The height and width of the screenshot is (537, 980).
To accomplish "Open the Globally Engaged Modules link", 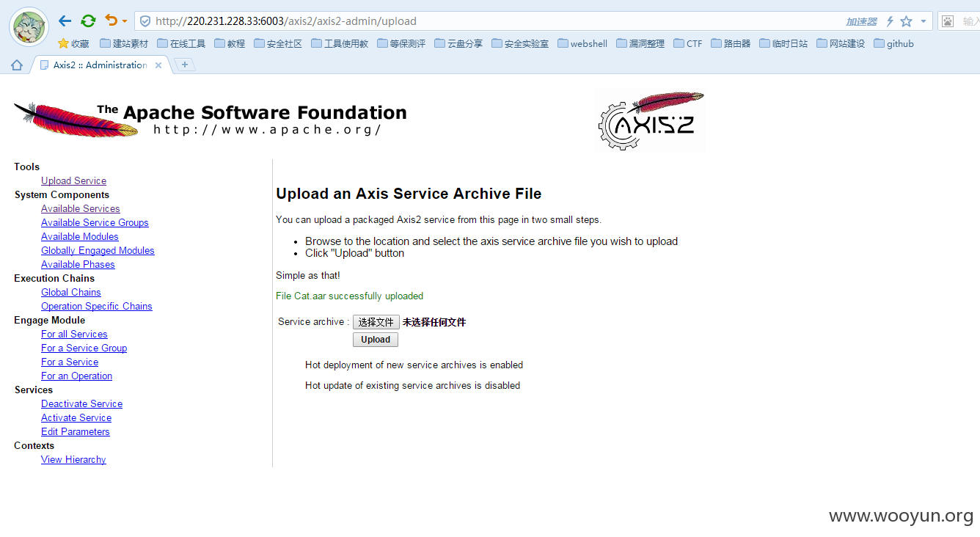I will (98, 250).
